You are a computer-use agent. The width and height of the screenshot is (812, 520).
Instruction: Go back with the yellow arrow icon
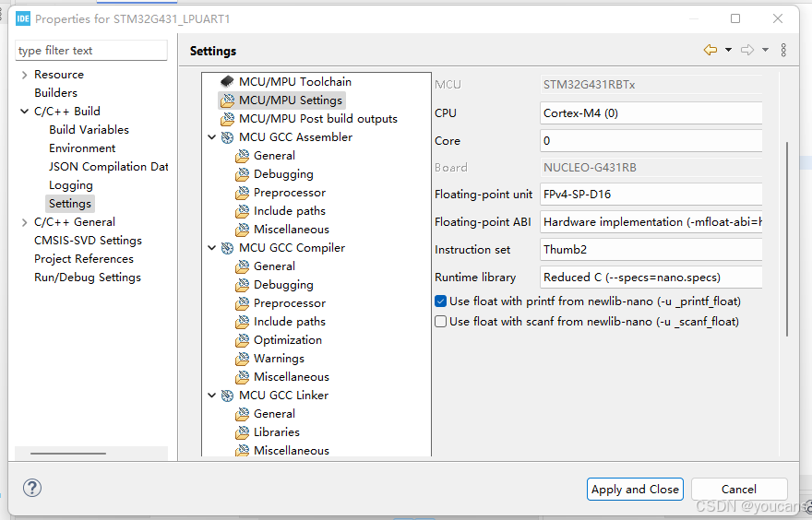(x=710, y=50)
